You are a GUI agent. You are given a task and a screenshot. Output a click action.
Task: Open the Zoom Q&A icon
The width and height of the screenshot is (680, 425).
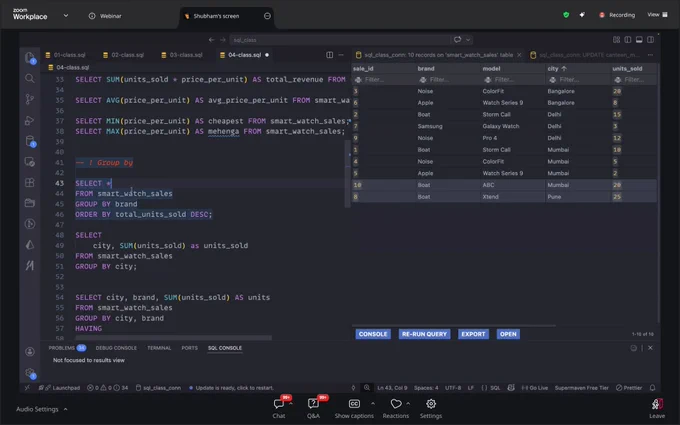(x=313, y=404)
